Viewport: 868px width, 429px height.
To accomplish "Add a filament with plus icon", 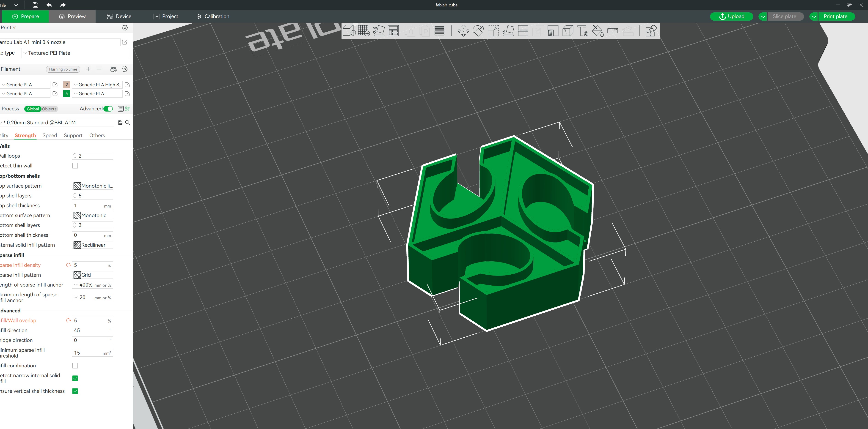I will click(88, 69).
